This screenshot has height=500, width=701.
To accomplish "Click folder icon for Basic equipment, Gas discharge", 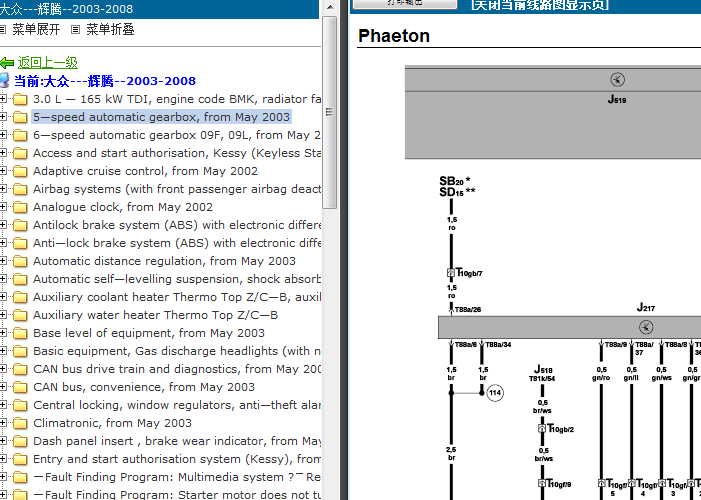I will 20,351.
